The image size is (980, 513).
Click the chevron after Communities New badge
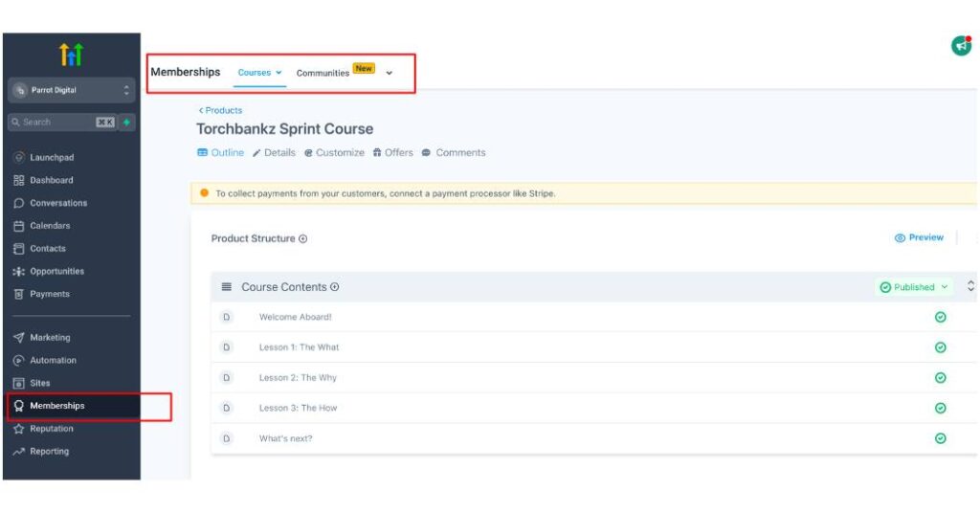[x=389, y=73]
